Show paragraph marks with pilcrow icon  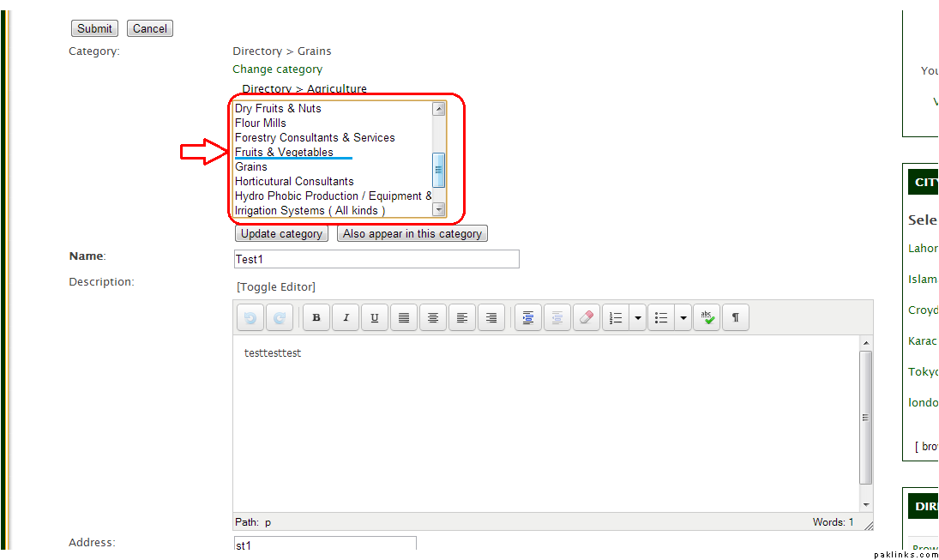tap(736, 318)
